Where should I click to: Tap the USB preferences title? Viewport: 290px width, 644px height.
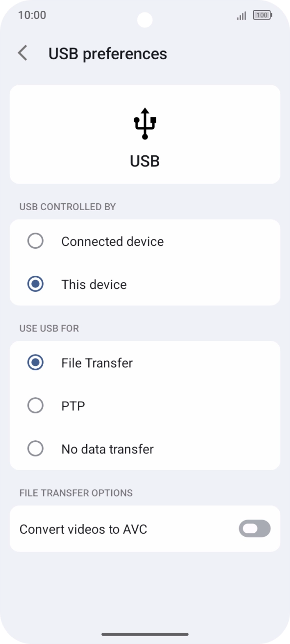108,53
